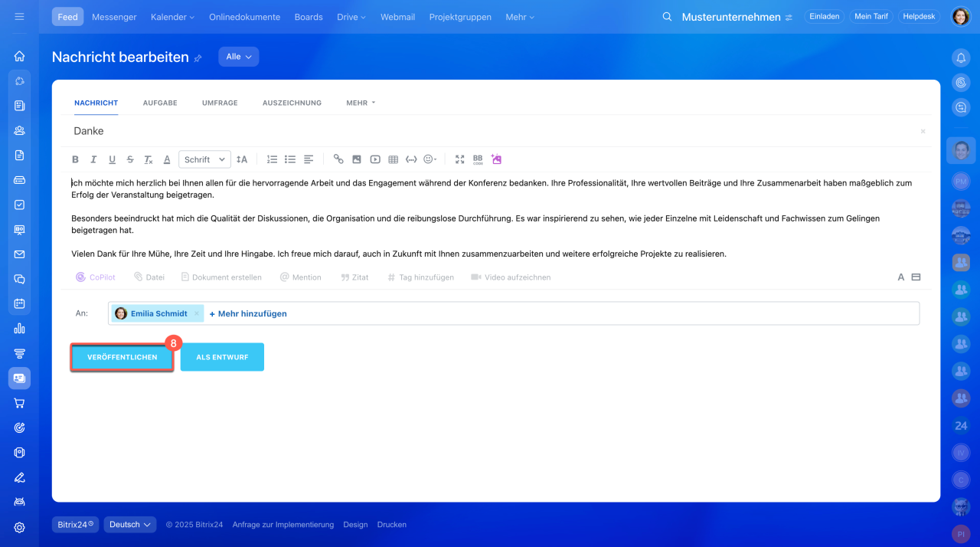Viewport: 980px width, 547px height.
Task: Open Webmail in top menu
Action: coord(398,17)
